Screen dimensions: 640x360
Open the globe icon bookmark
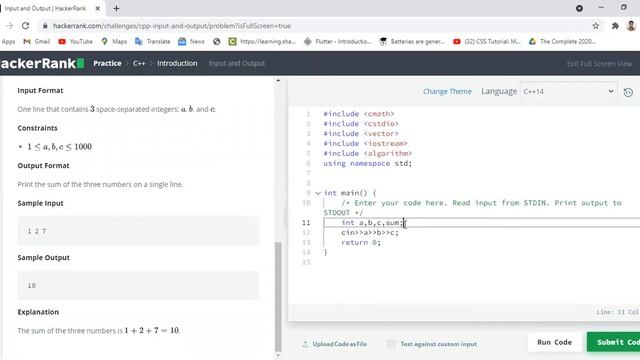coord(217,41)
